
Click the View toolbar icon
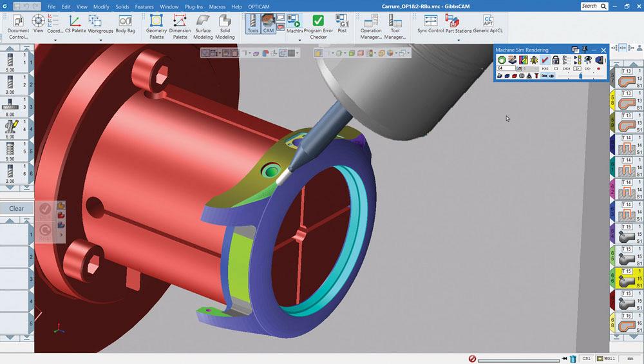point(38,23)
